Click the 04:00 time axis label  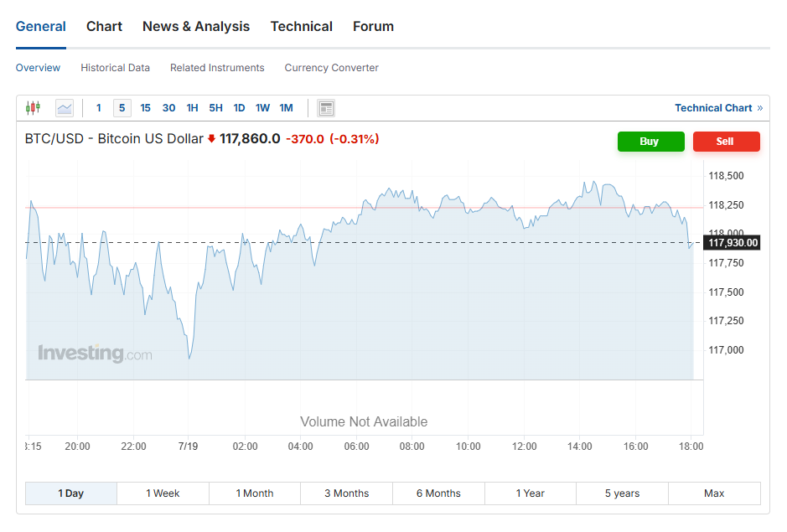[301, 447]
